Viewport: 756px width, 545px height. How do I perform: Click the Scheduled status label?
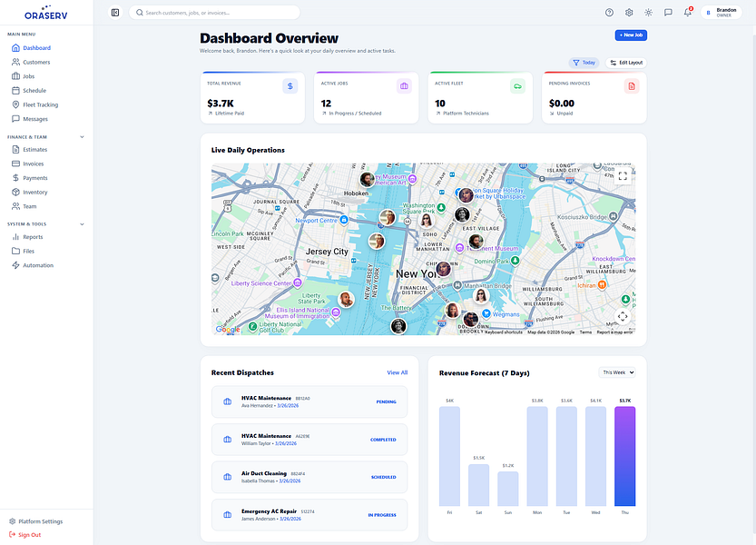pos(383,478)
